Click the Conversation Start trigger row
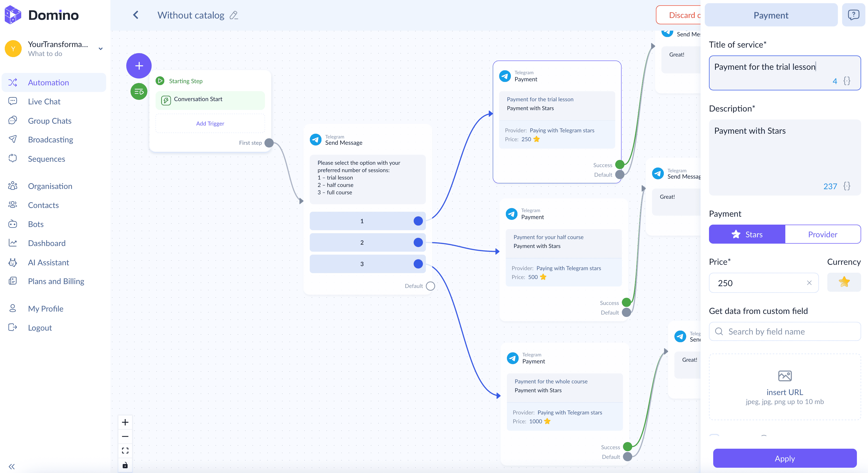This screenshot has height=473, width=868. pos(210,100)
